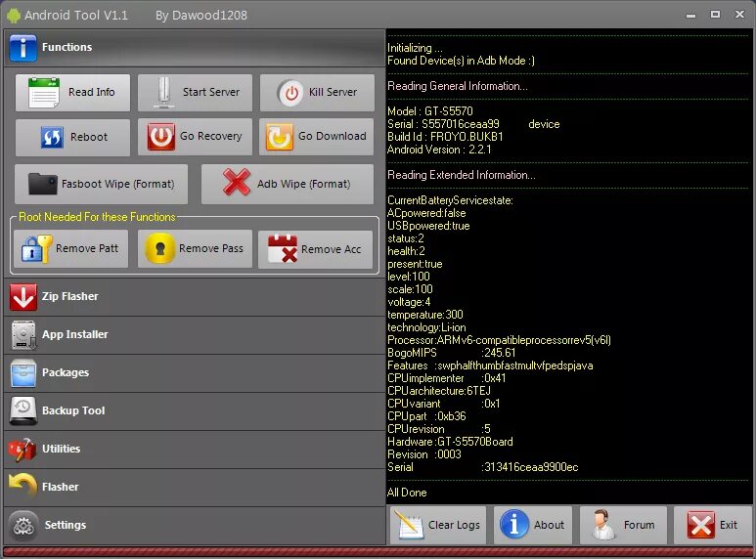Open the Flasher section
Viewport: 756px width, 559px height.
(195, 488)
